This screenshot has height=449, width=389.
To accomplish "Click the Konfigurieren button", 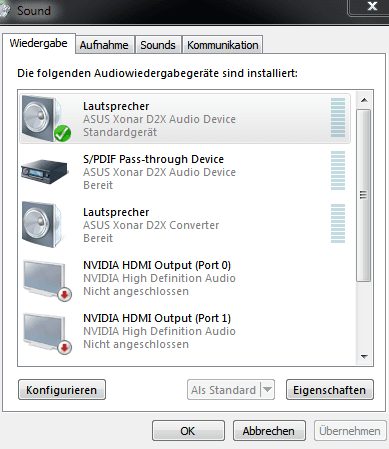I will [62, 389].
